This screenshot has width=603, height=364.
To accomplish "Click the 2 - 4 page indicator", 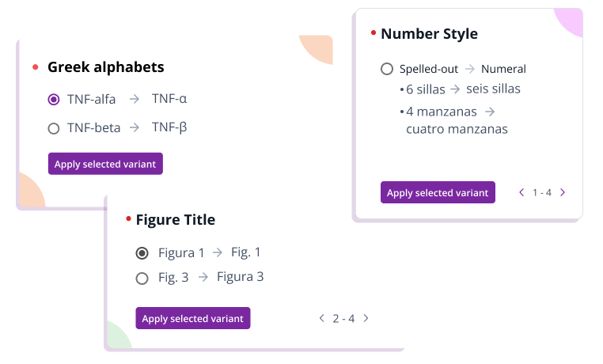I will click(343, 318).
